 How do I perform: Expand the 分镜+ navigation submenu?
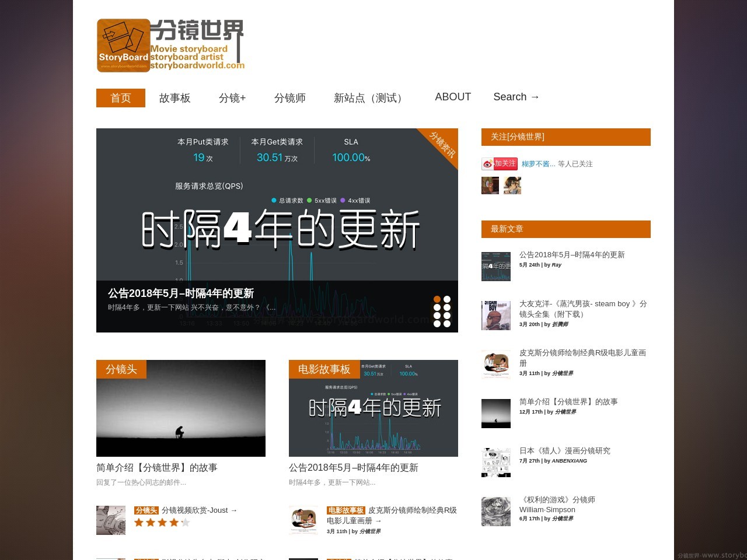(x=232, y=98)
